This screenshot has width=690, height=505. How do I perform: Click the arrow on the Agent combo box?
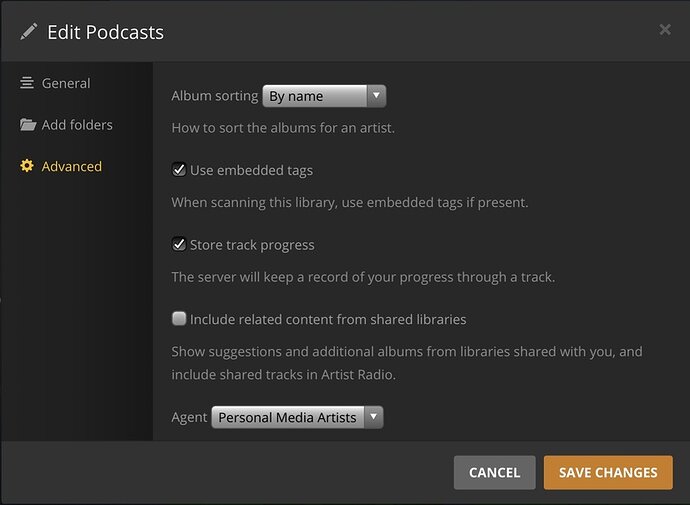(x=373, y=417)
